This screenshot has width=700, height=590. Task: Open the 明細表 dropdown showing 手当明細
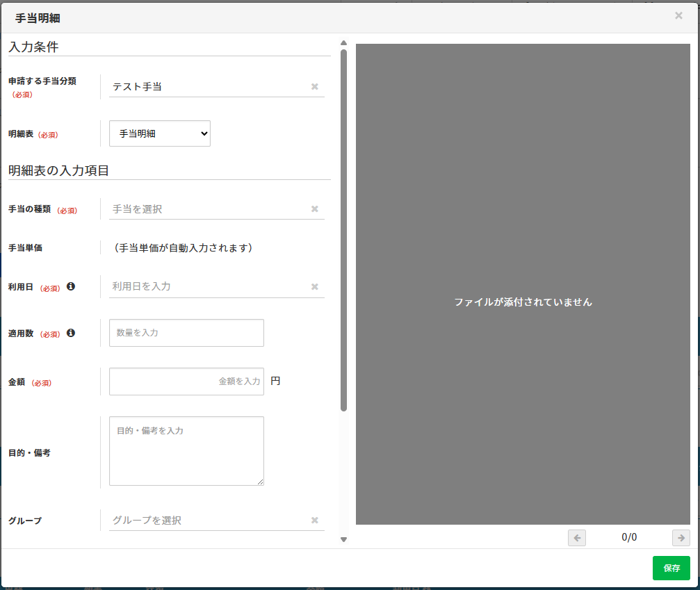click(159, 133)
